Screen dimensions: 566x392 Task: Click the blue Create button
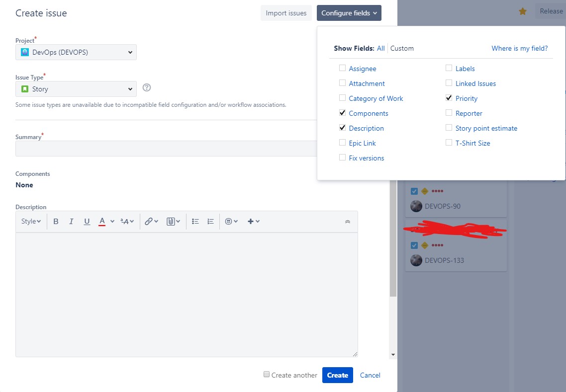[x=338, y=375]
